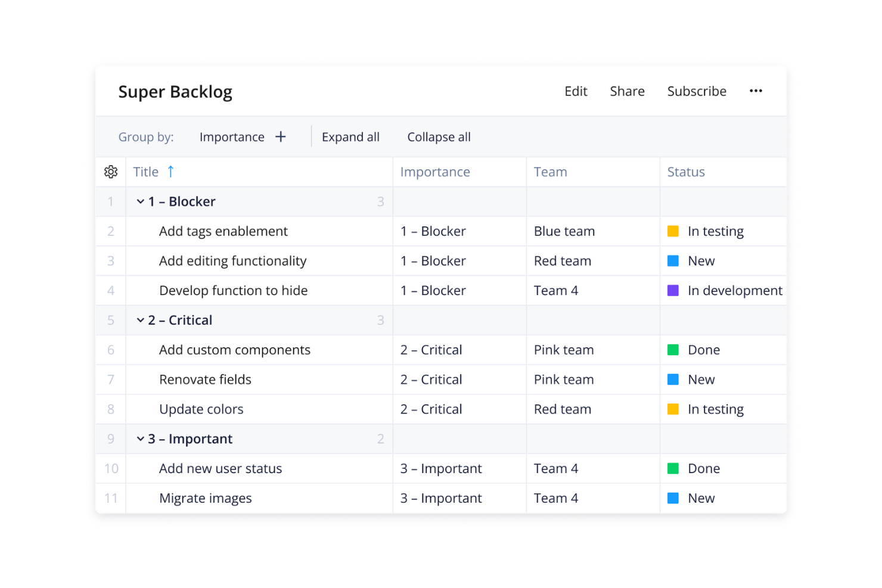Screen dimensions: 882x588
Task: Click the plus icon next to Importance grouping
Action: tap(281, 137)
